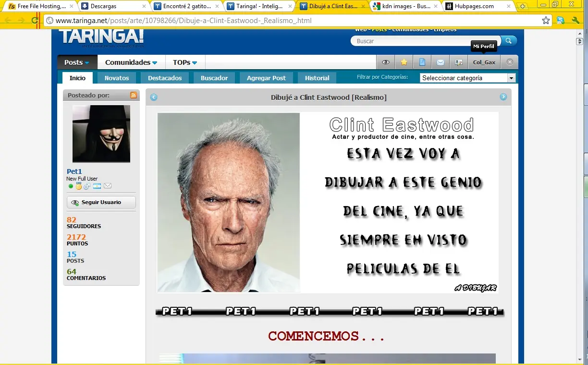Go to previous post with left arrow
Screen dimensions: 588x365
[x=154, y=97]
